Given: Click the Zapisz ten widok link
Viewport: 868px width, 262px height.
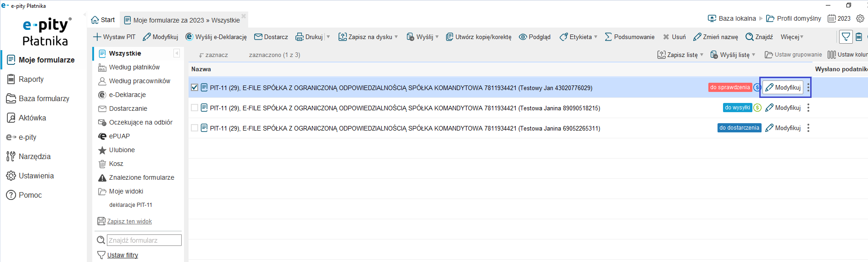Looking at the screenshot, I should (129, 221).
